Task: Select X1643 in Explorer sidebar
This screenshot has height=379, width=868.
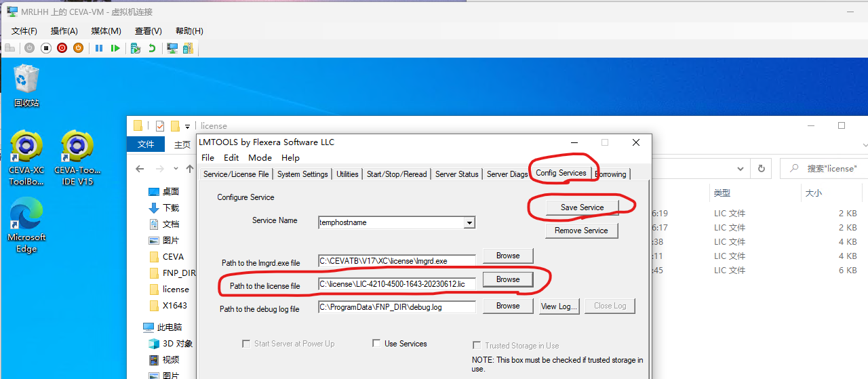Action: (167, 305)
